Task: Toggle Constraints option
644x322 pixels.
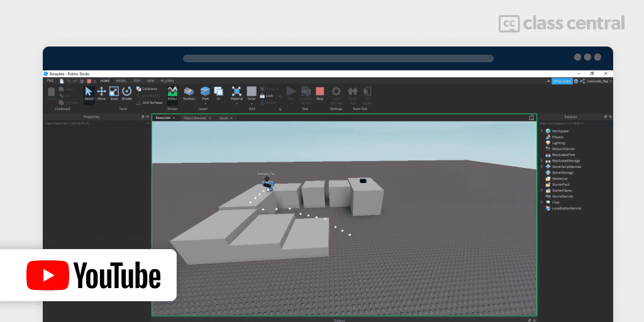Action: coord(148,96)
